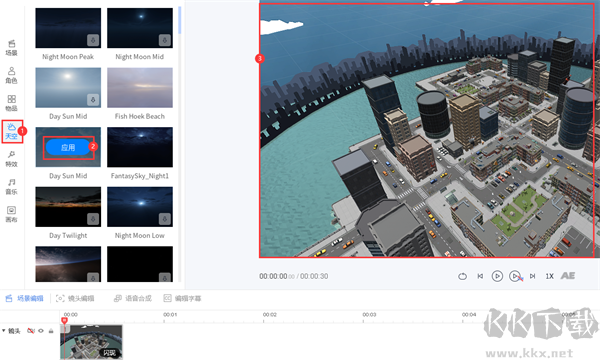The height and width of the screenshot is (360, 600).
Task: Open the 1X playback speed selector
Action: (549, 276)
